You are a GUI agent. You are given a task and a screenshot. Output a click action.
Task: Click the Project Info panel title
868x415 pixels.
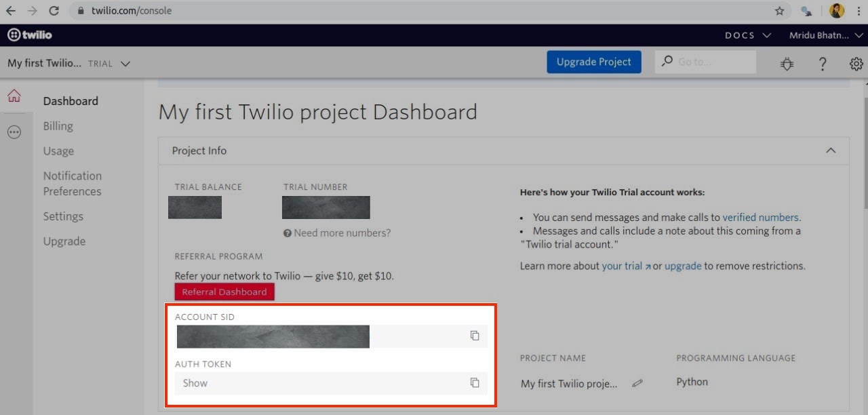199,151
